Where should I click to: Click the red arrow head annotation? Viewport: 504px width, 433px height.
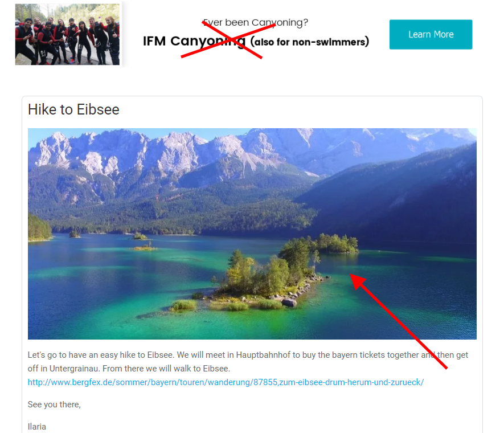pyautogui.click(x=358, y=281)
